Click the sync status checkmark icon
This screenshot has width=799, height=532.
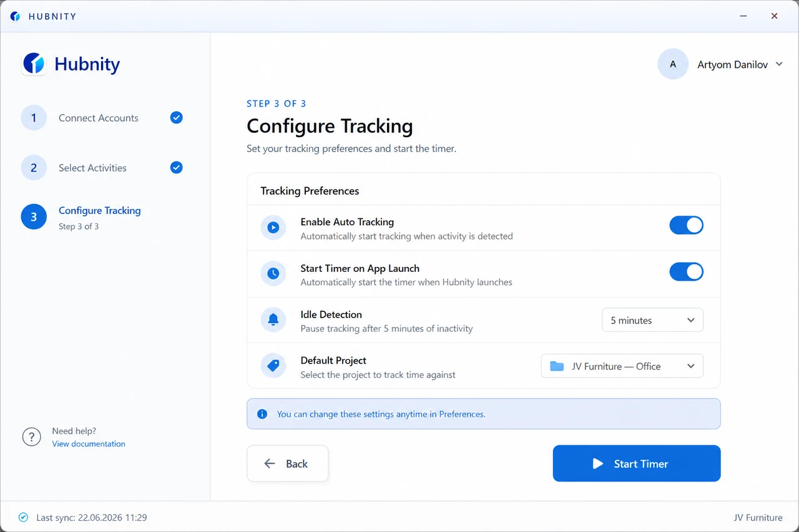[23, 517]
